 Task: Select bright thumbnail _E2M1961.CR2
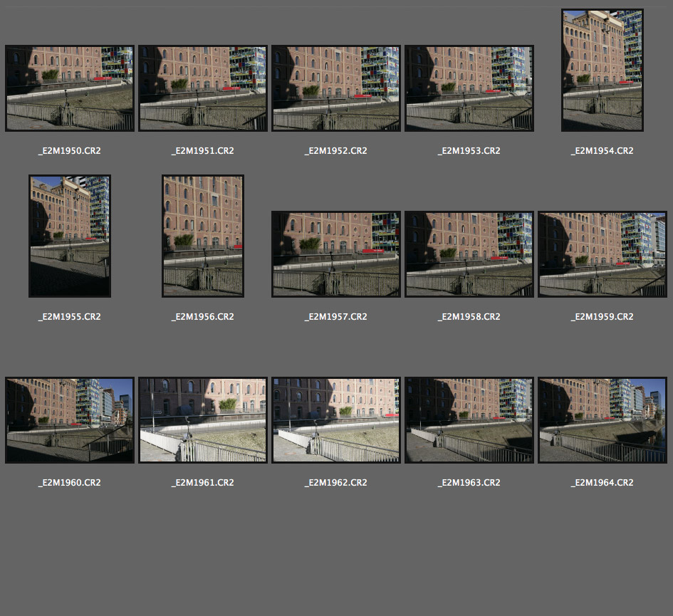point(202,420)
